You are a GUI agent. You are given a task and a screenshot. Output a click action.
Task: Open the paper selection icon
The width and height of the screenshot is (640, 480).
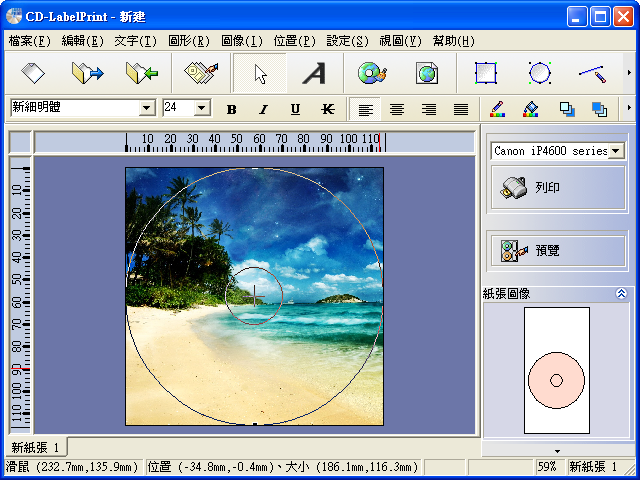201,73
